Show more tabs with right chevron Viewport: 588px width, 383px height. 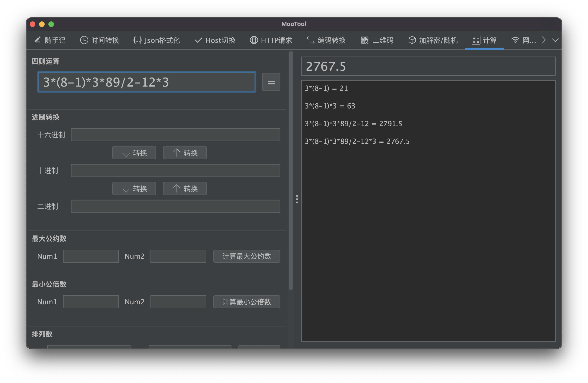coord(544,40)
